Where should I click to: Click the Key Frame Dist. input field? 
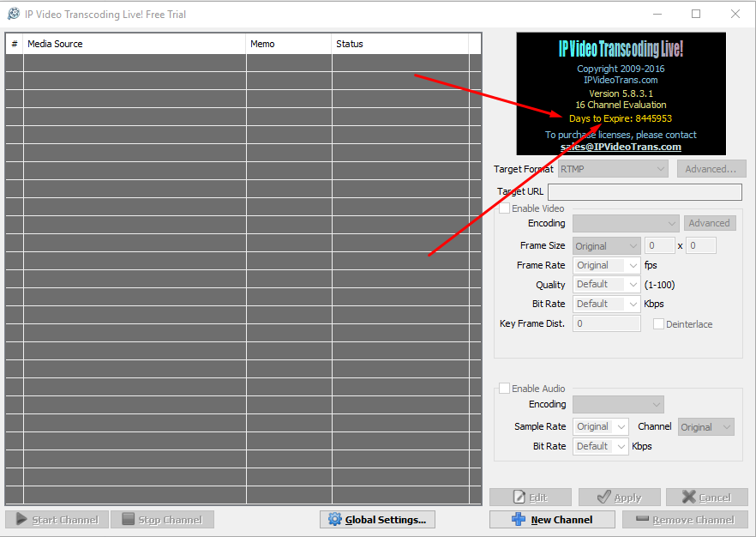[607, 323]
